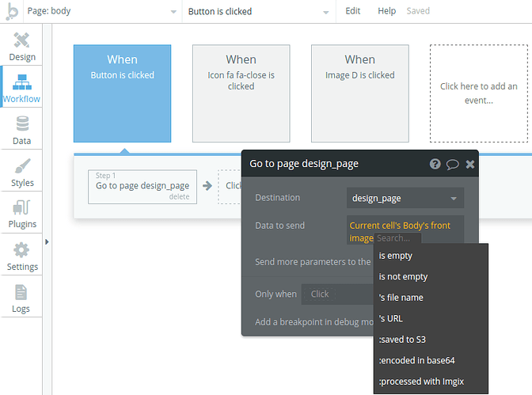Expand the sidebar collapse arrow

click(x=47, y=242)
